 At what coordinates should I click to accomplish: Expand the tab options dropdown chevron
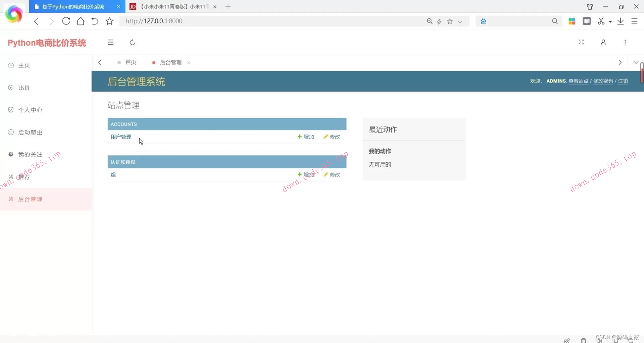coord(636,62)
